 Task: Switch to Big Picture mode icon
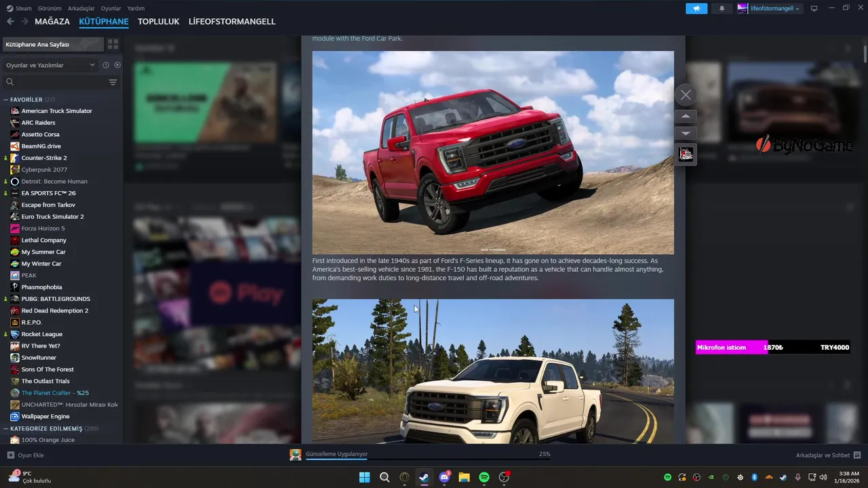click(814, 8)
